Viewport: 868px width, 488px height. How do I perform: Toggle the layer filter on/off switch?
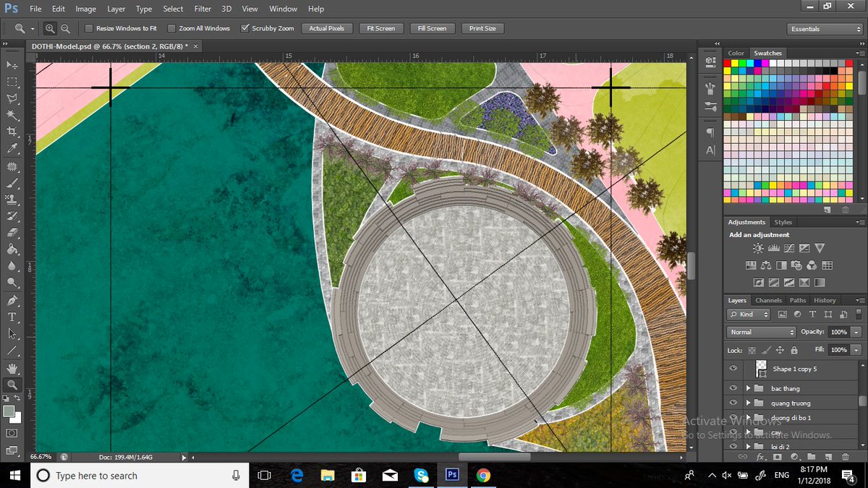point(858,314)
